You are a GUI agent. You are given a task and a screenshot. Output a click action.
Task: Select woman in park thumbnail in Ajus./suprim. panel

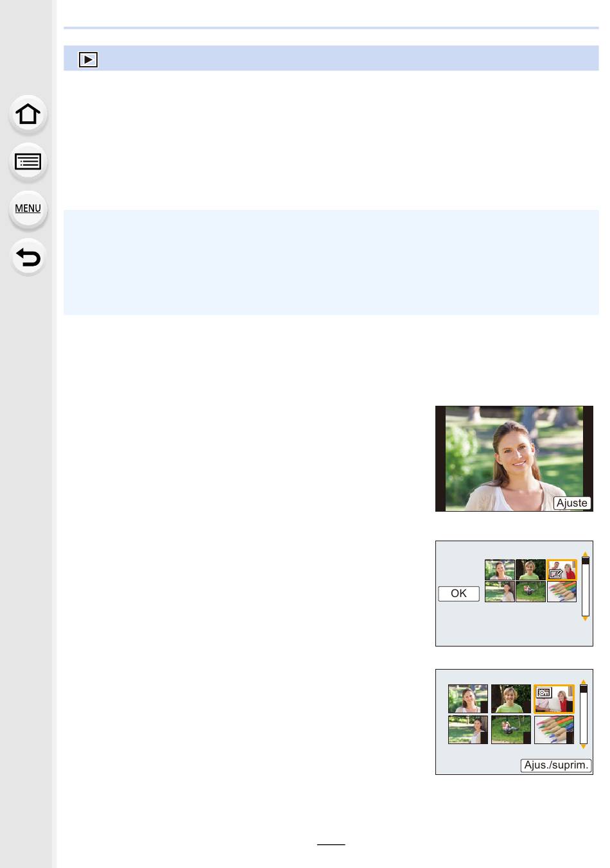pos(467,730)
